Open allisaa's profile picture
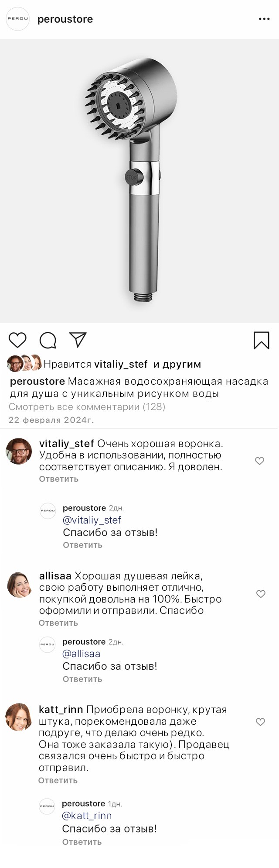This screenshot has width=279, height=868. point(19,584)
